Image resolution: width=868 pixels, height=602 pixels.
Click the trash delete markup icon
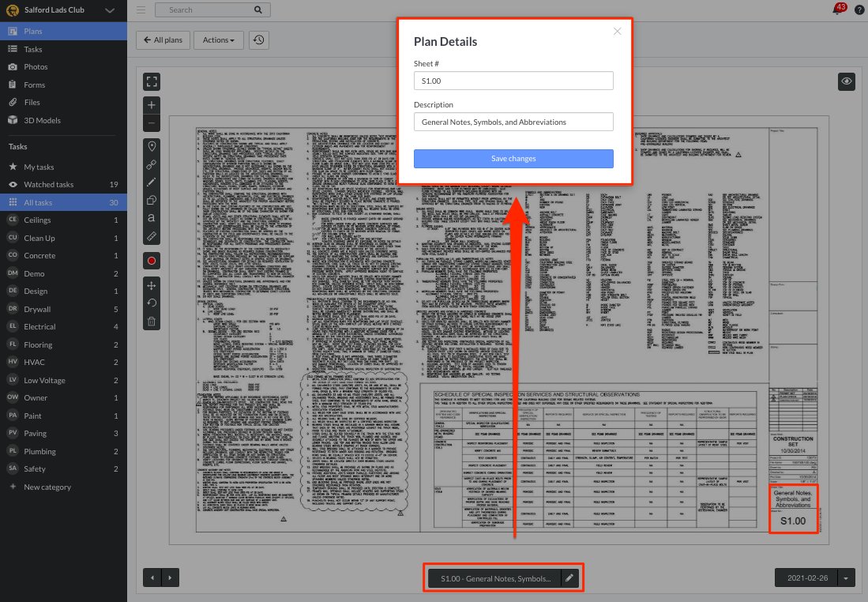(152, 321)
